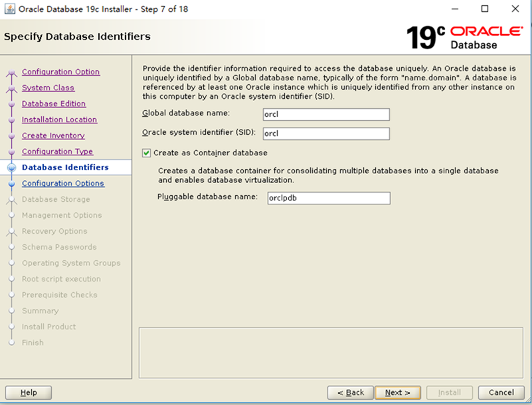
Task: Click the System Class step marker icon
Action: (11, 88)
